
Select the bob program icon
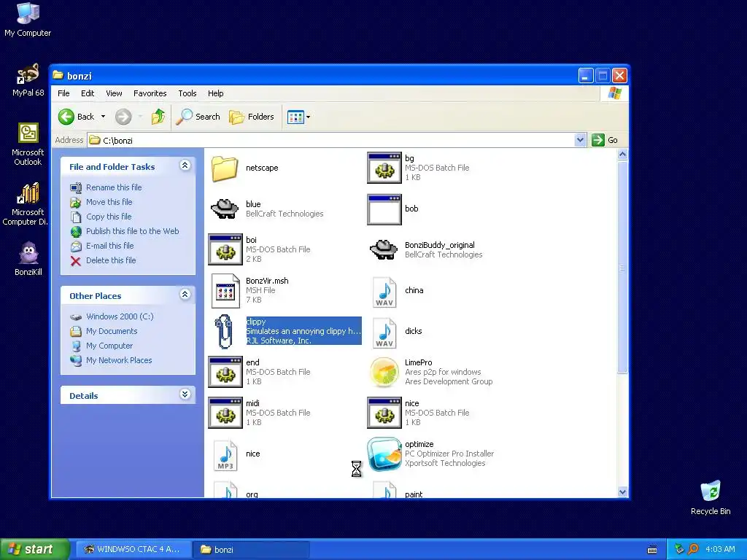384,209
